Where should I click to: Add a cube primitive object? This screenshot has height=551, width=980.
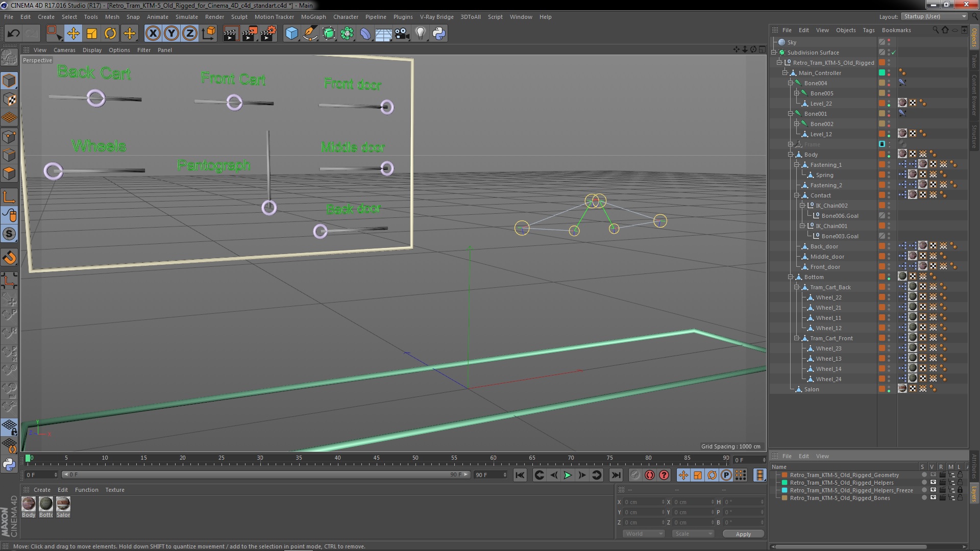(291, 34)
